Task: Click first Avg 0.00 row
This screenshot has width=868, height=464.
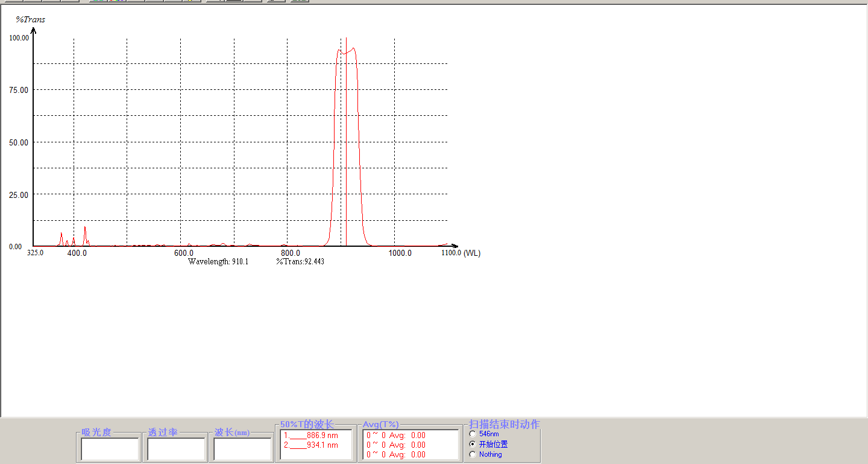Action: tap(396, 435)
